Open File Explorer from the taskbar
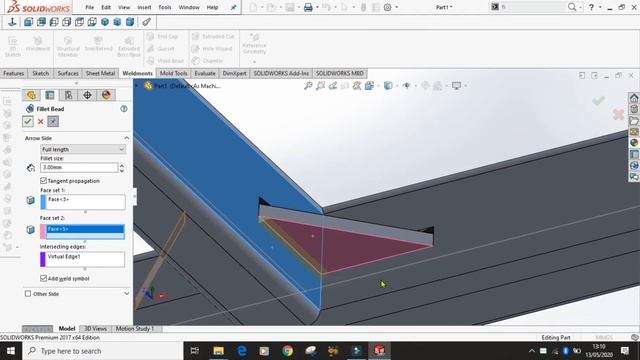This screenshot has height=360, width=640. pyautogui.click(x=218, y=351)
